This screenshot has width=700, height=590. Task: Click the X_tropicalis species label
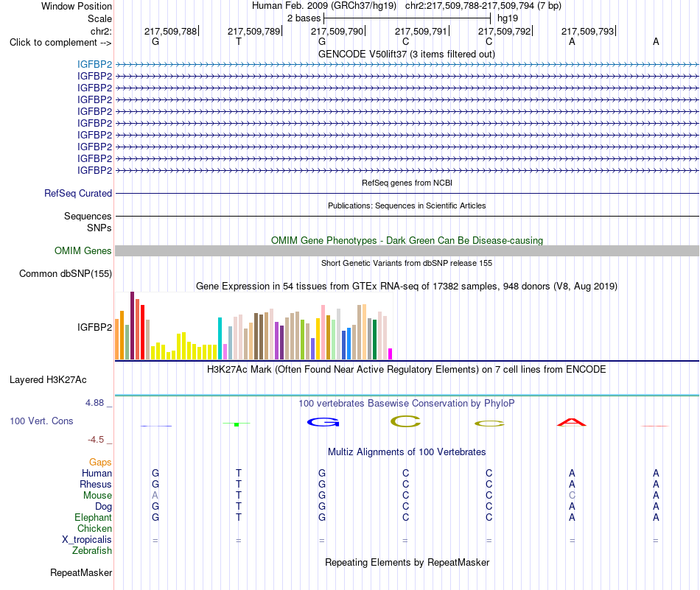(87, 540)
